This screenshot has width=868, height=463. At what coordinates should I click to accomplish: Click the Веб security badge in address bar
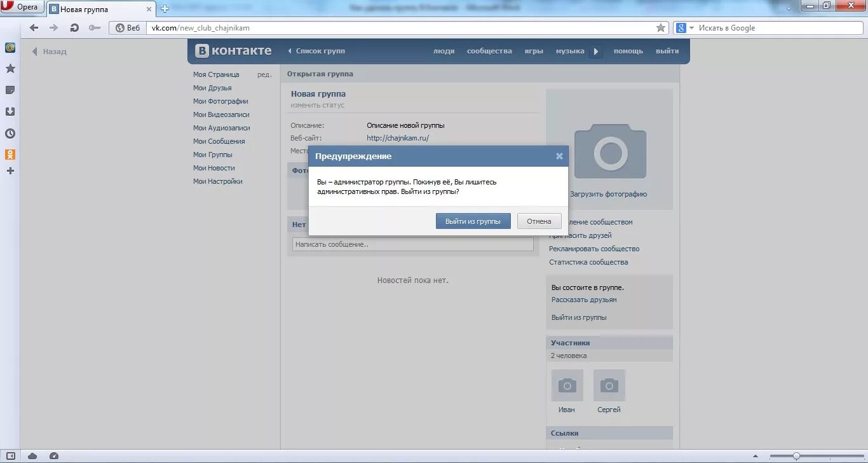tap(128, 28)
